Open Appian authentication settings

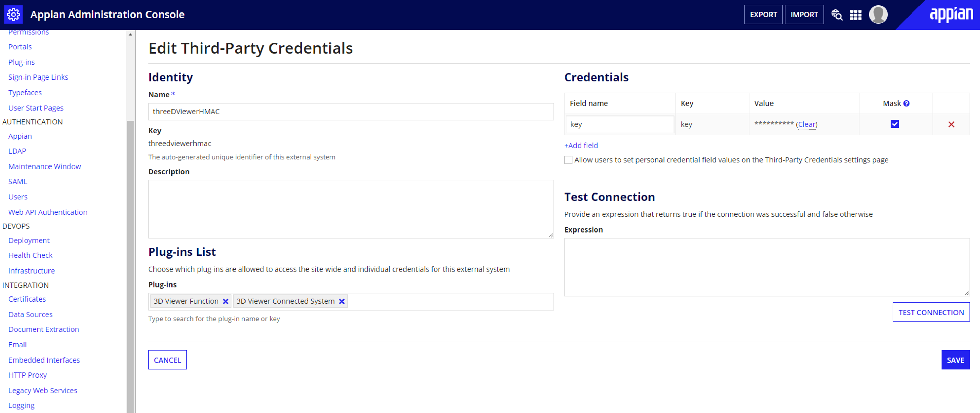click(20, 136)
